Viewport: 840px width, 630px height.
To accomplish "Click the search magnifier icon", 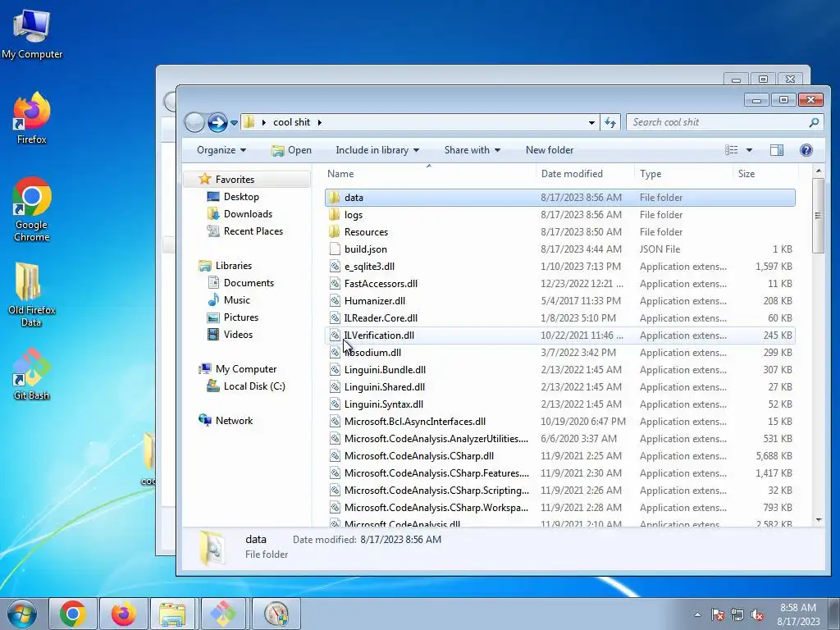I will pos(814,123).
